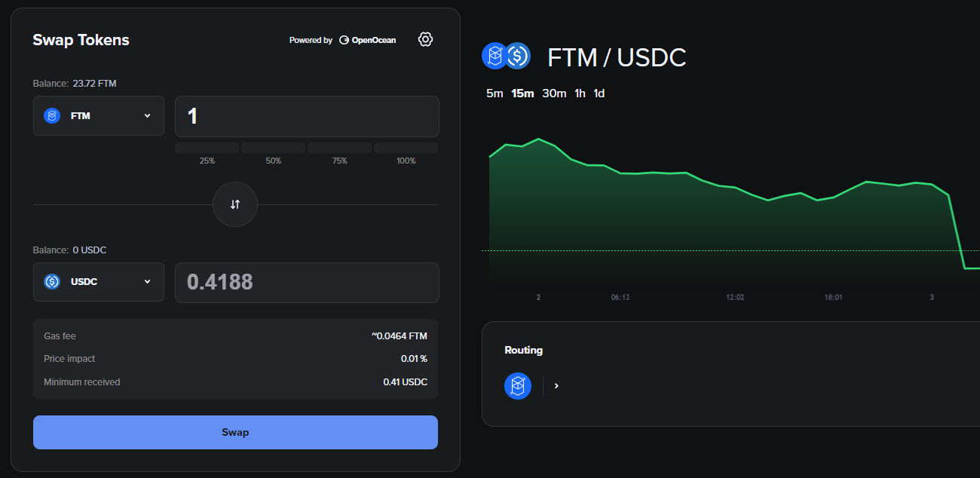Open swap settings gear icon
The height and width of the screenshot is (478, 980).
425,39
